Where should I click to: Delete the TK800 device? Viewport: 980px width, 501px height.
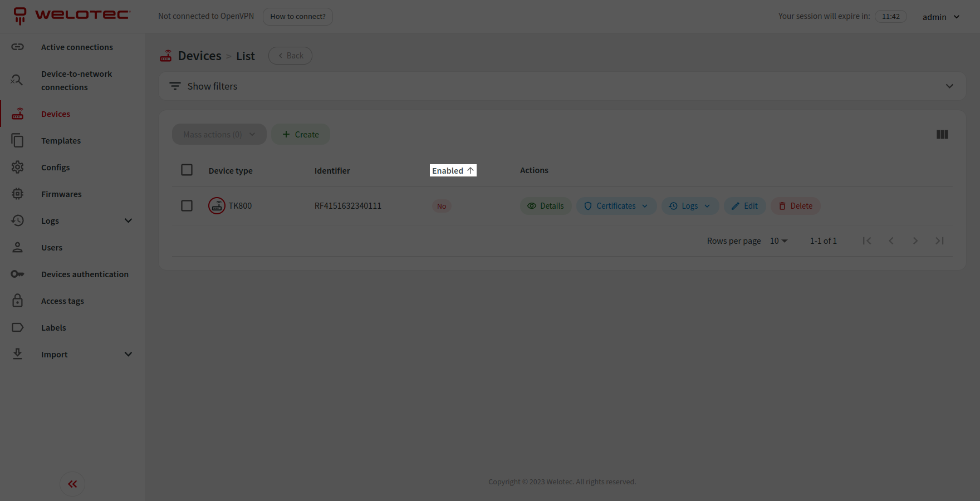point(795,206)
